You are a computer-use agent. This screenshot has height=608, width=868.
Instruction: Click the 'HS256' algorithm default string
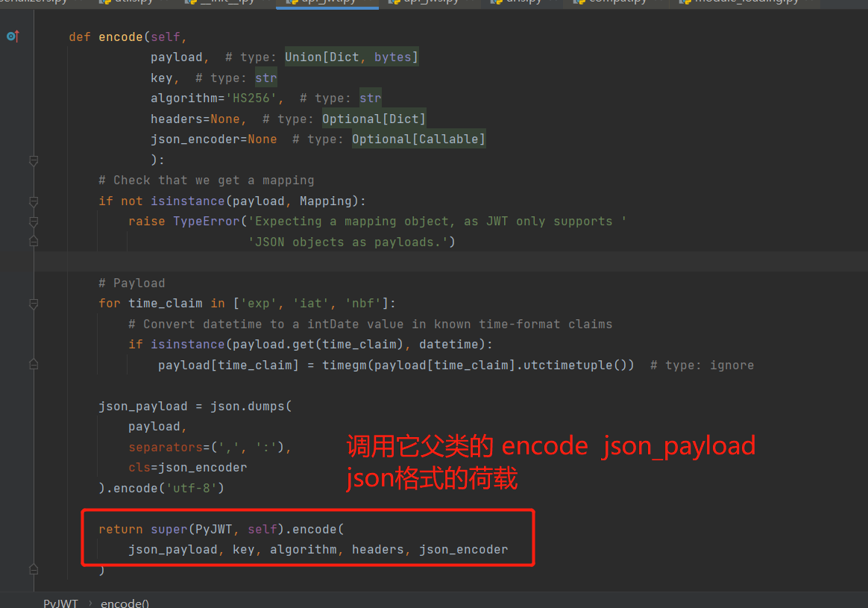point(251,98)
